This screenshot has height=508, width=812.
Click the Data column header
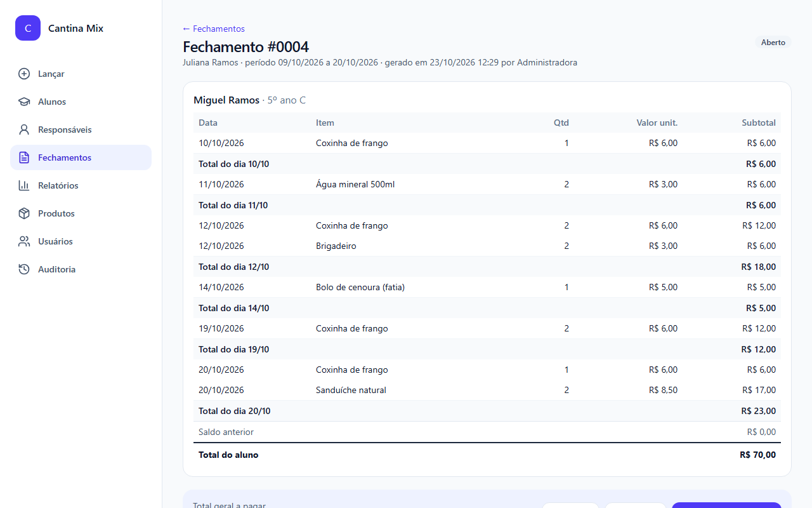208,123
